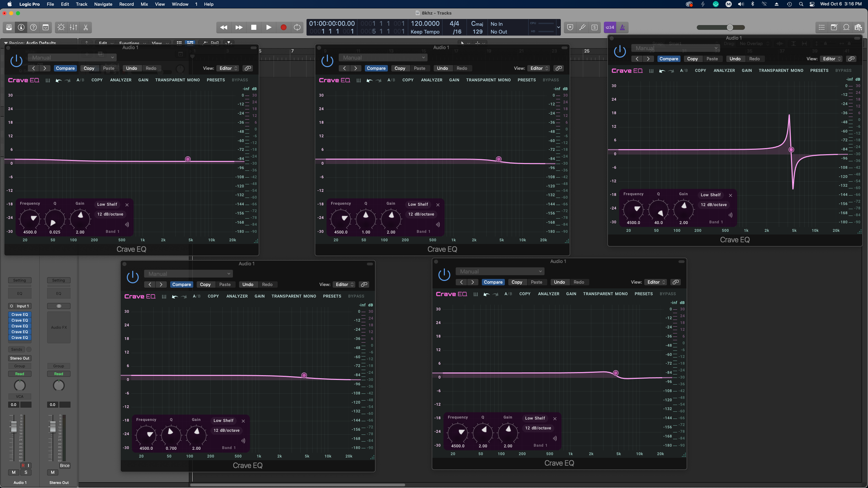
Task: Open the File menu
Action: (50, 4)
